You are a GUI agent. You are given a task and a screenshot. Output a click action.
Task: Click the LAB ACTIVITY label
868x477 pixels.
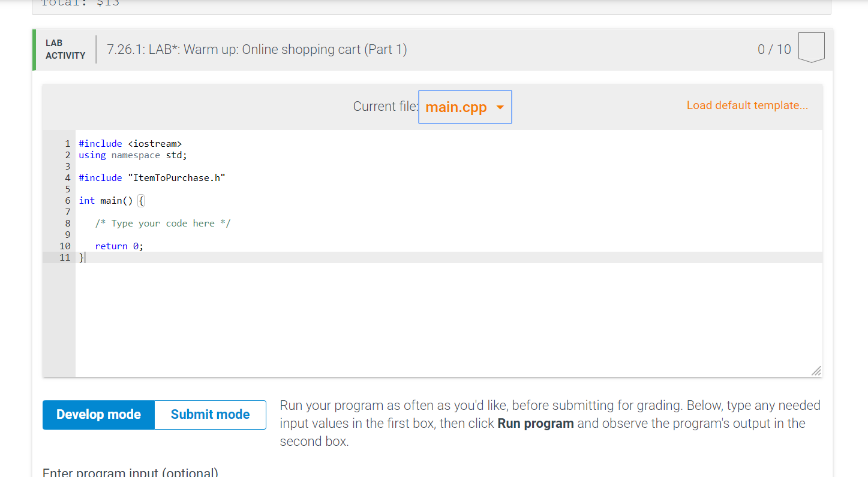(65, 49)
